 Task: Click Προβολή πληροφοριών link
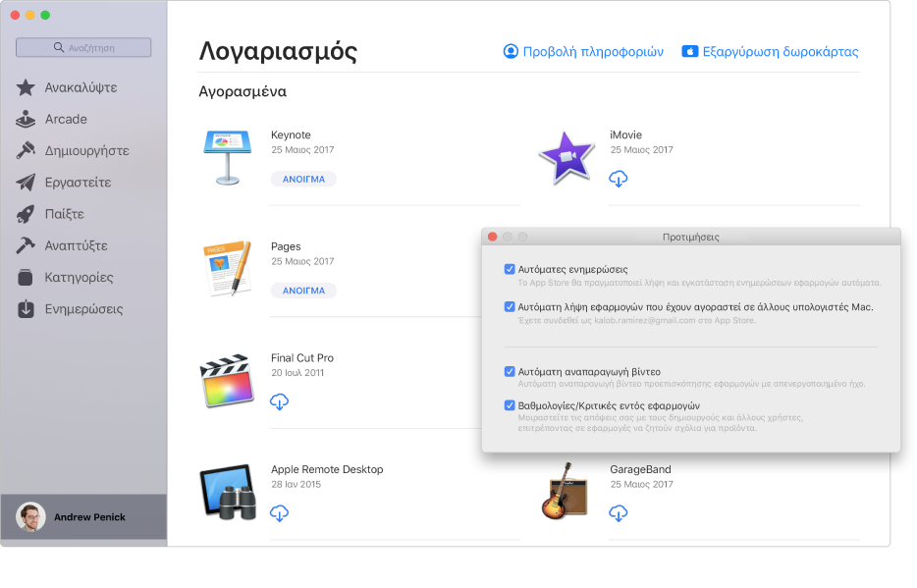tap(583, 51)
